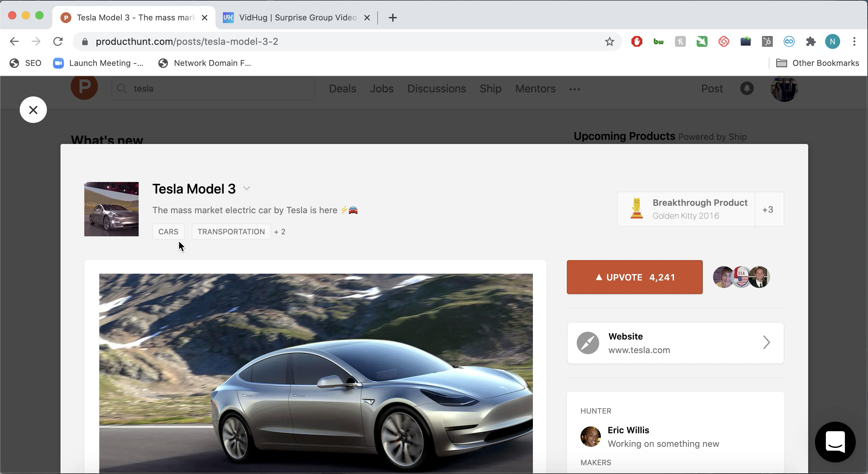Click the search field containing tesla

tap(213, 89)
